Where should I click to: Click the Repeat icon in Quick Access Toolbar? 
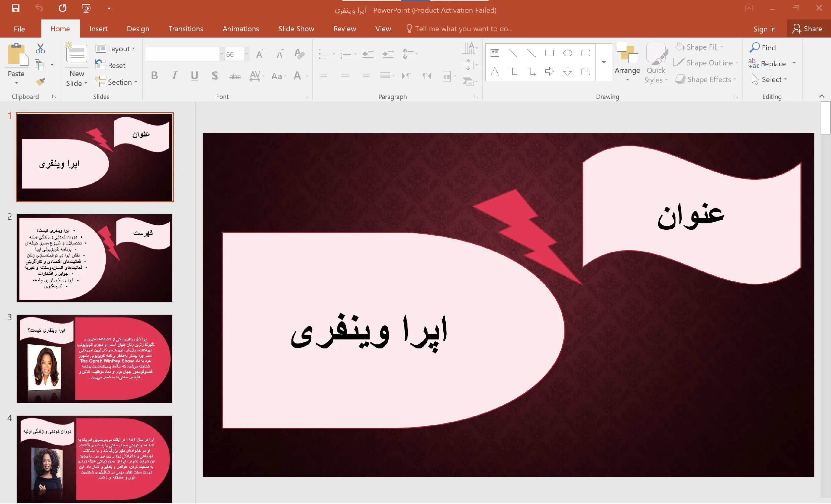pos(62,8)
